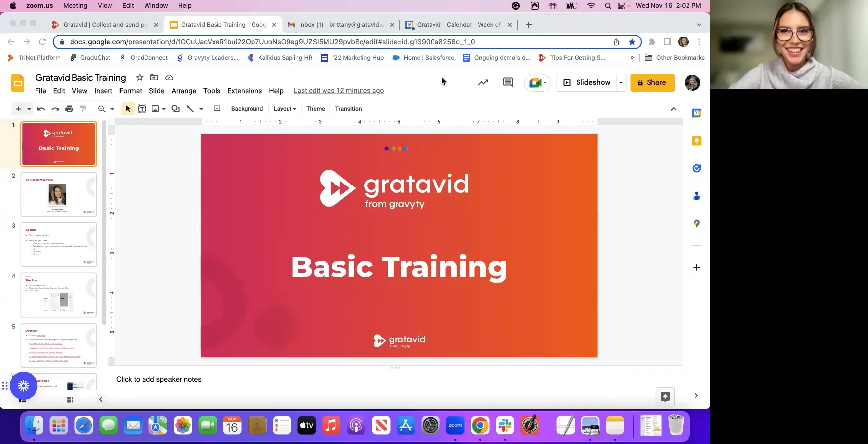This screenshot has width=868, height=444.
Task: Click the Transition button
Action: (349, 109)
